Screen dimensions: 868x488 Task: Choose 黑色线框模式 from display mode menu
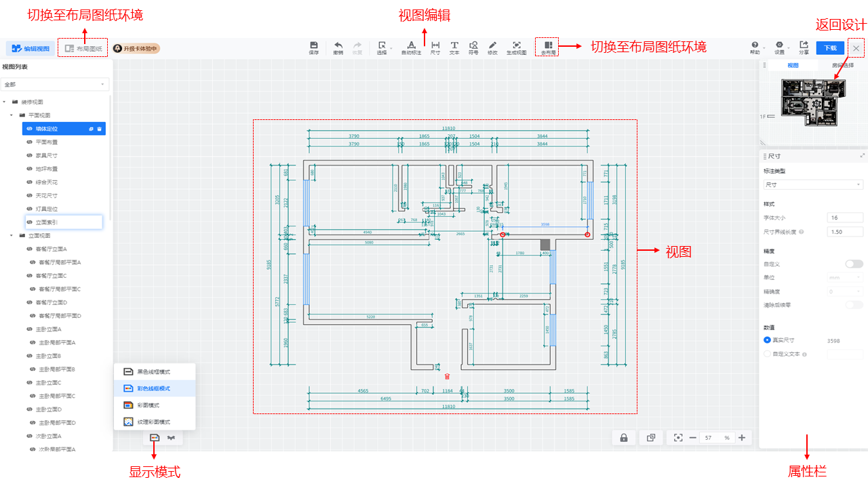click(x=153, y=372)
